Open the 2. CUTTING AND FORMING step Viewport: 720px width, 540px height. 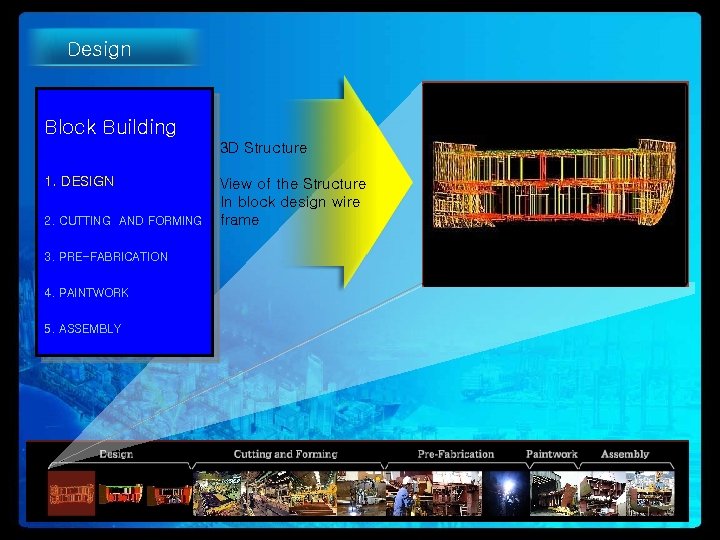123,221
